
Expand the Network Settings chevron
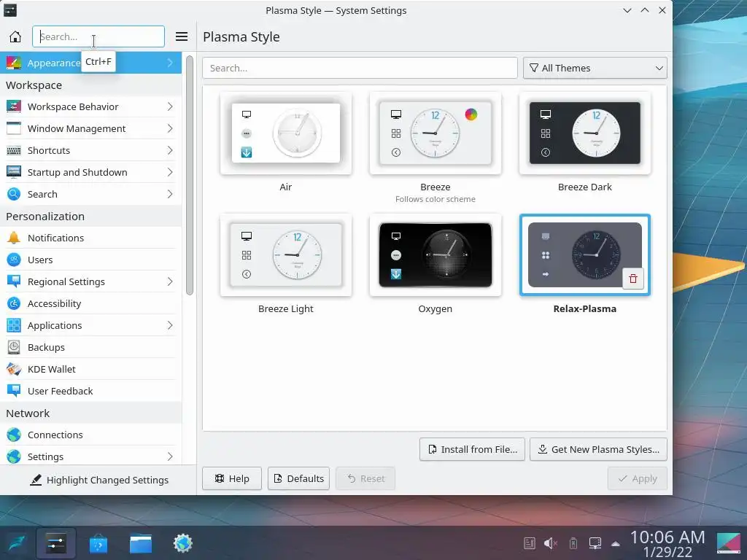pos(170,456)
